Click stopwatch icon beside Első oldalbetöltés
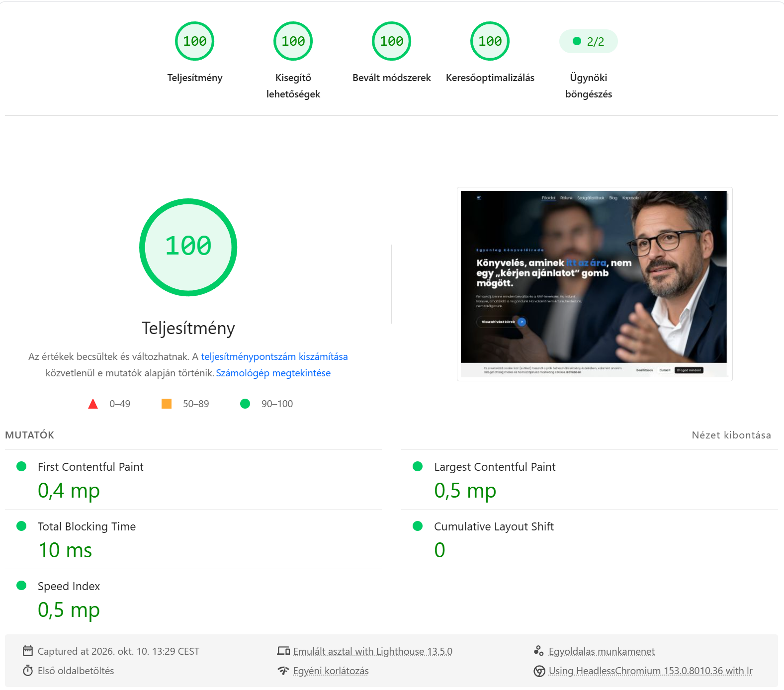784x690 pixels. coord(28,671)
